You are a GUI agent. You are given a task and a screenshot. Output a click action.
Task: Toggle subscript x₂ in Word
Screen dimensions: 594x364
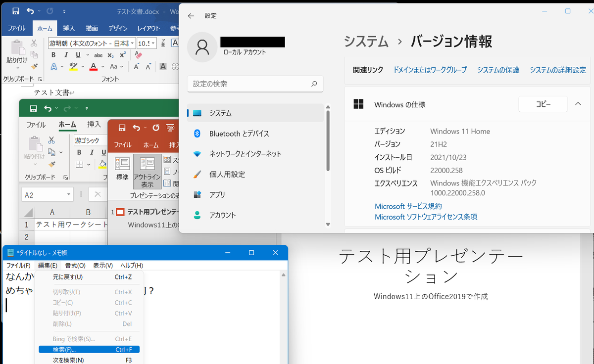pos(111,55)
